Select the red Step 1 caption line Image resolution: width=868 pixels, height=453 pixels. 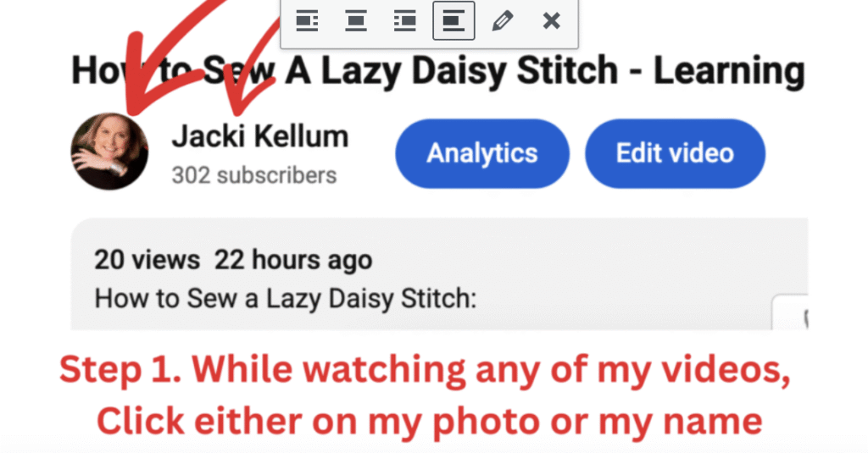425,369
